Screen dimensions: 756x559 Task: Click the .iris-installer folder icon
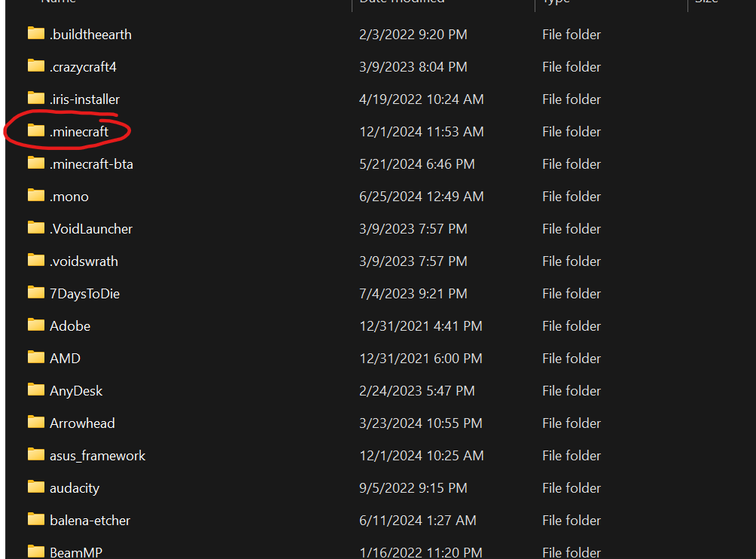click(x=36, y=98)
